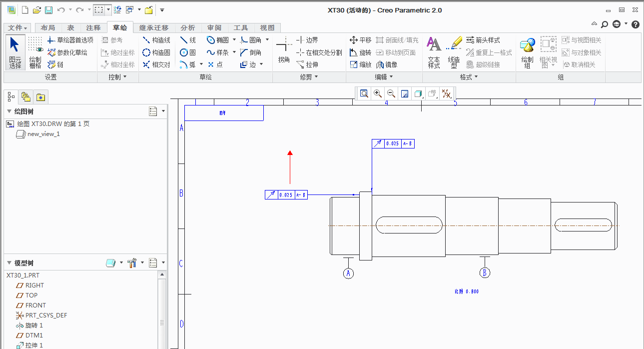
Task: Switch to the 继承迁移 legacy migration tab
Action: [x=154, y=28]
